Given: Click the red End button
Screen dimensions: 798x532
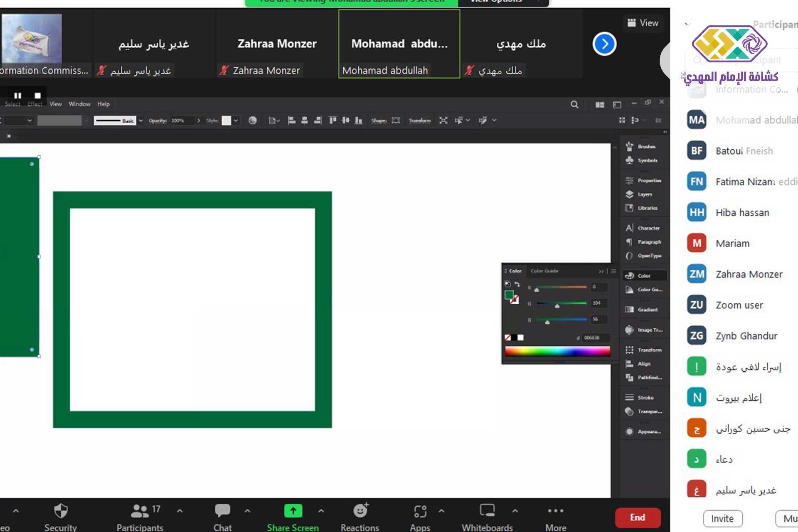Looking at the screenshot, I should (637, 517).
